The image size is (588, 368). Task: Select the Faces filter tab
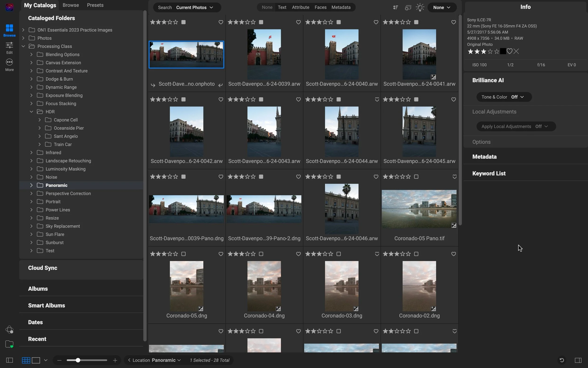coord(320,7)
